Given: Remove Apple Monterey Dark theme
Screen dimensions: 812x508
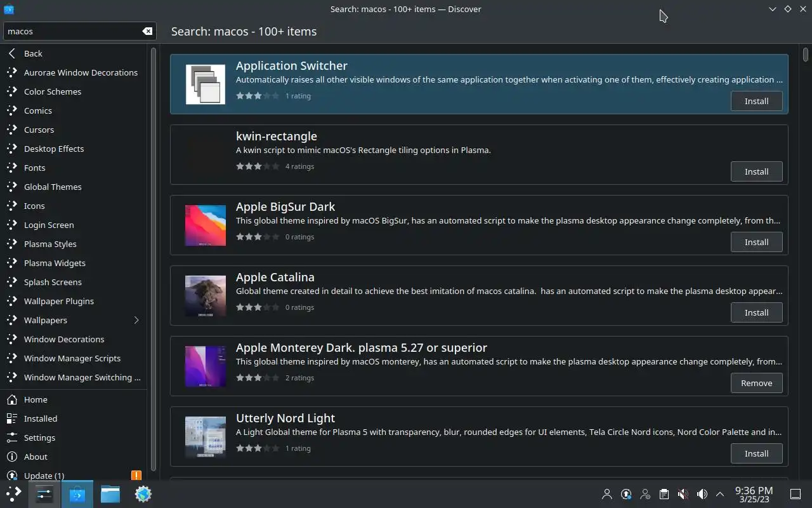Looking at the screenshot, I should click(756, 383).
